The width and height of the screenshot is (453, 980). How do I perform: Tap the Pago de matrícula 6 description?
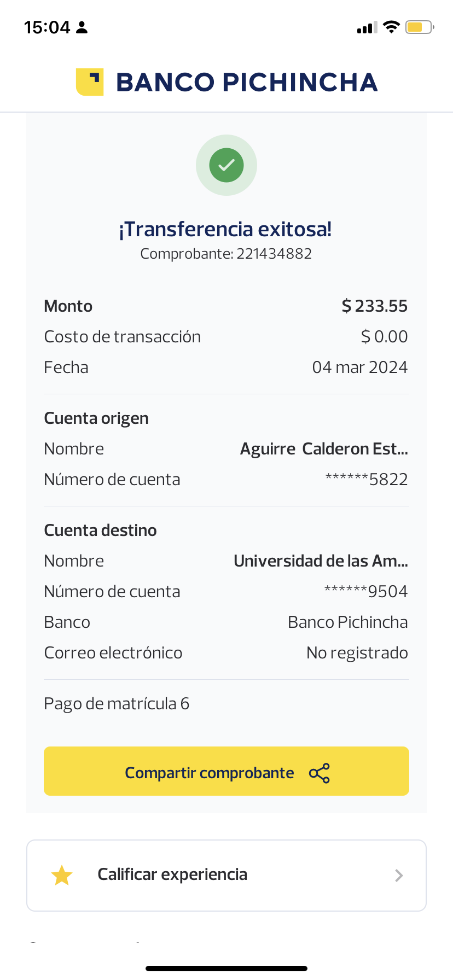(117, 704)
